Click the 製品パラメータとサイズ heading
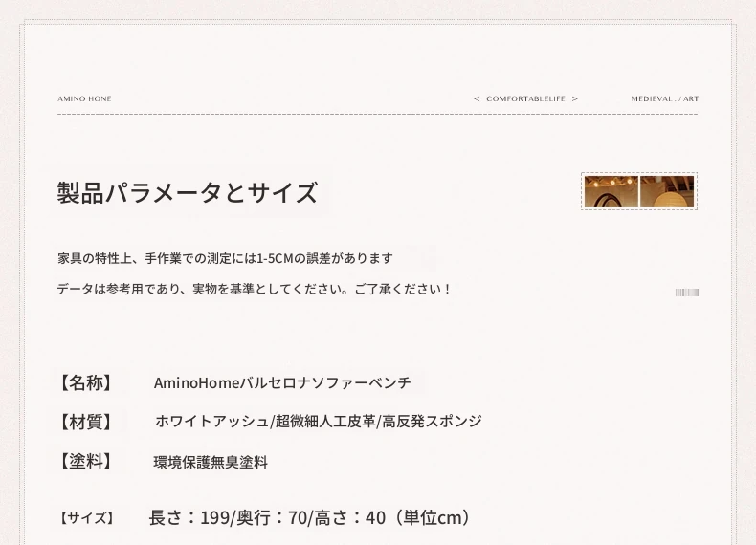 click(188, 193)
